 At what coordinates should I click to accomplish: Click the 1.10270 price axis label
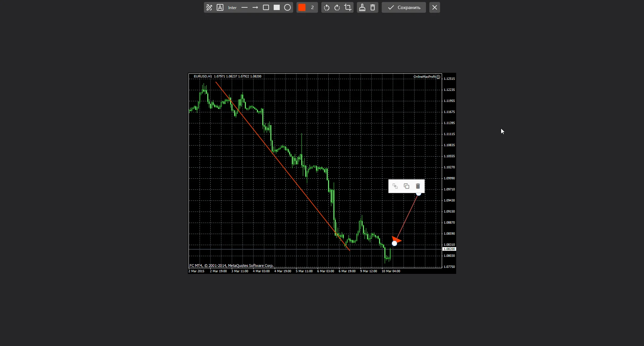[x=449, y=167]
